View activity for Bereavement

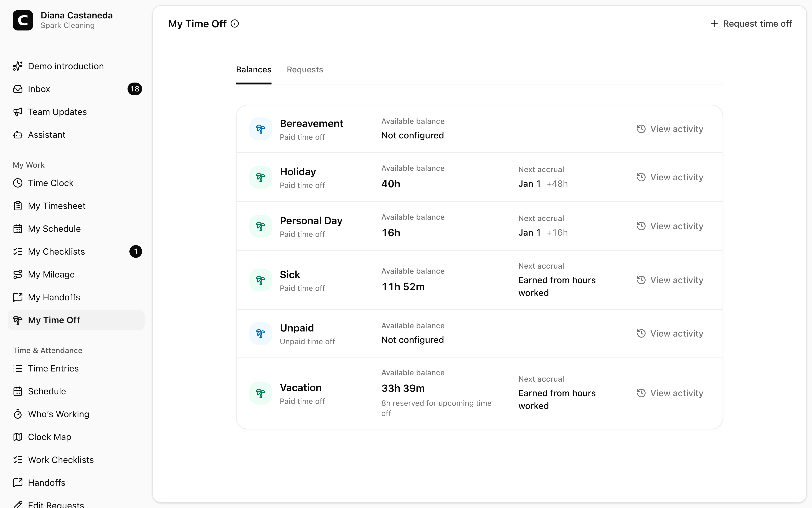(x=670, y=129)
